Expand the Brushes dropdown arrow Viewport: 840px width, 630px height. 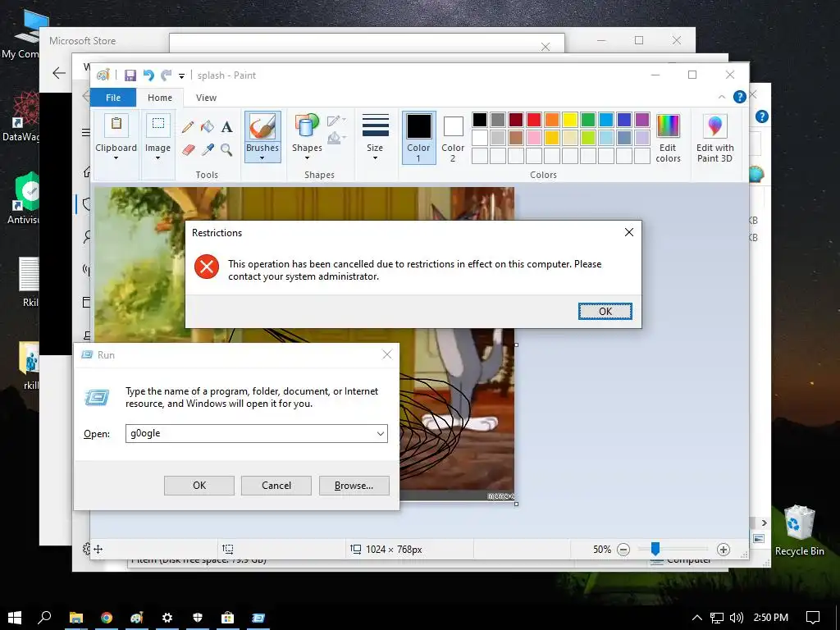coord(262,158)
